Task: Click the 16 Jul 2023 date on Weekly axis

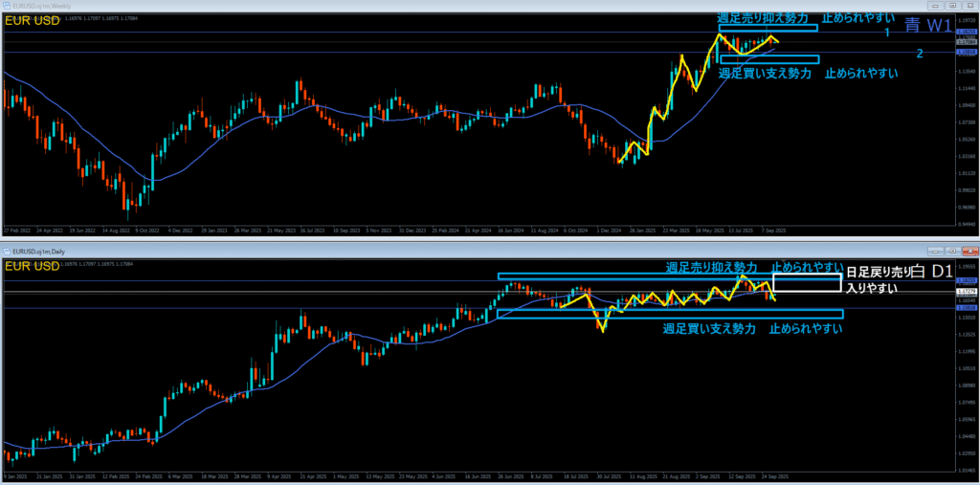Action: pos(314,230)
